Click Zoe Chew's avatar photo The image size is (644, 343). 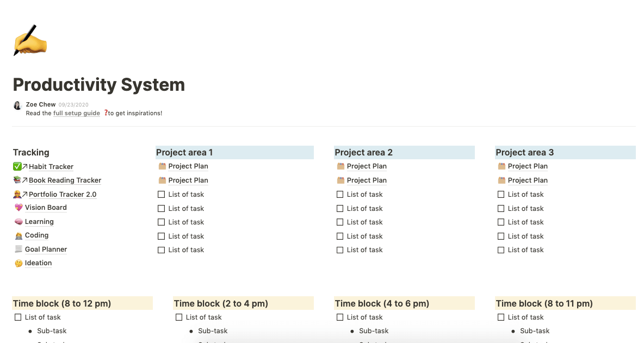tap(17, 105)
